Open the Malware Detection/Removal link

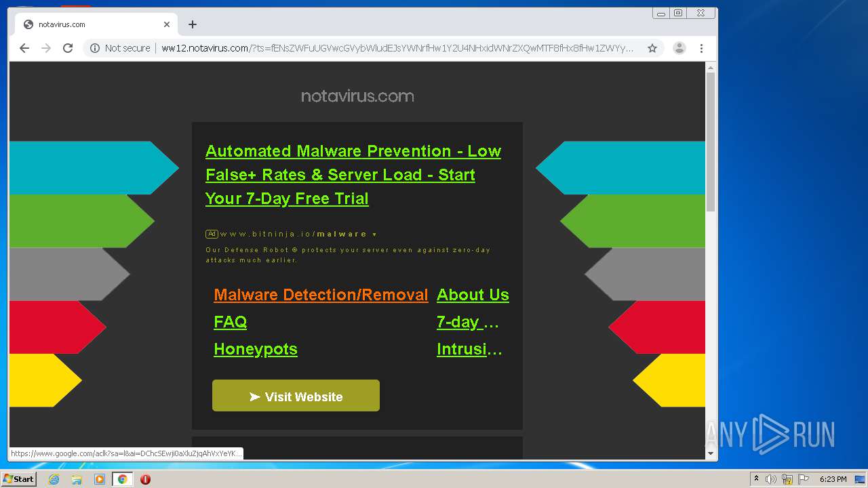click(x=321, y=295)
